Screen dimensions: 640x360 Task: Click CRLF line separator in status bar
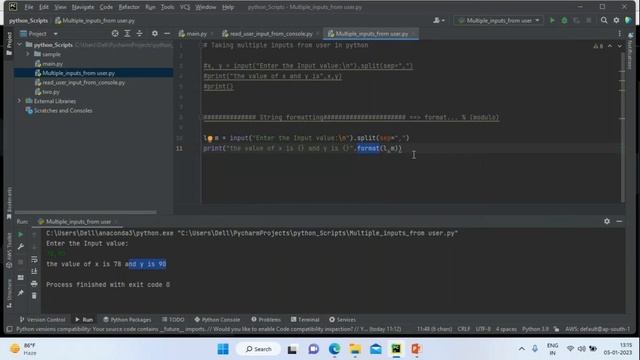point(464,329)
